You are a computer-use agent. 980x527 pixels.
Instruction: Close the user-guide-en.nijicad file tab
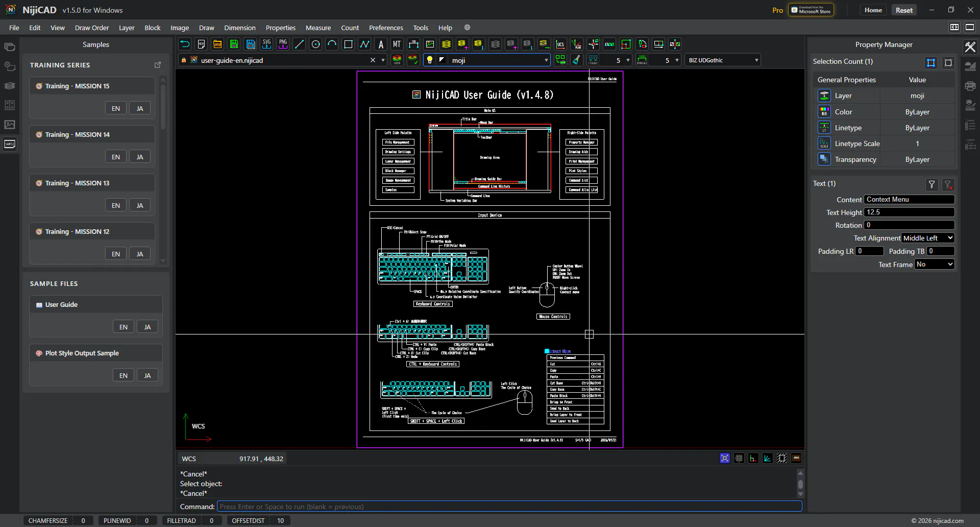pyautogui.click(x=373, y=60)
